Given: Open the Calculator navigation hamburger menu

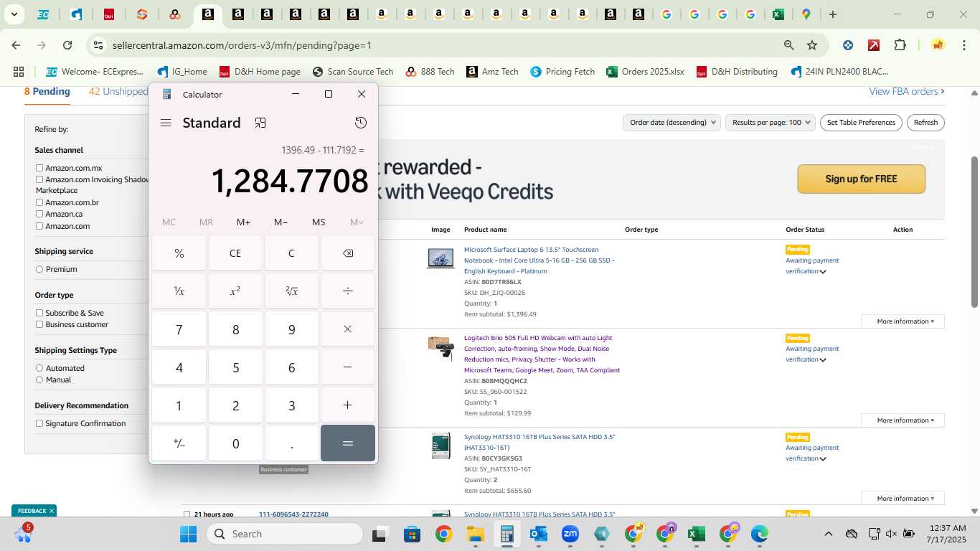Looking at the screenshot, I should 166,123.
